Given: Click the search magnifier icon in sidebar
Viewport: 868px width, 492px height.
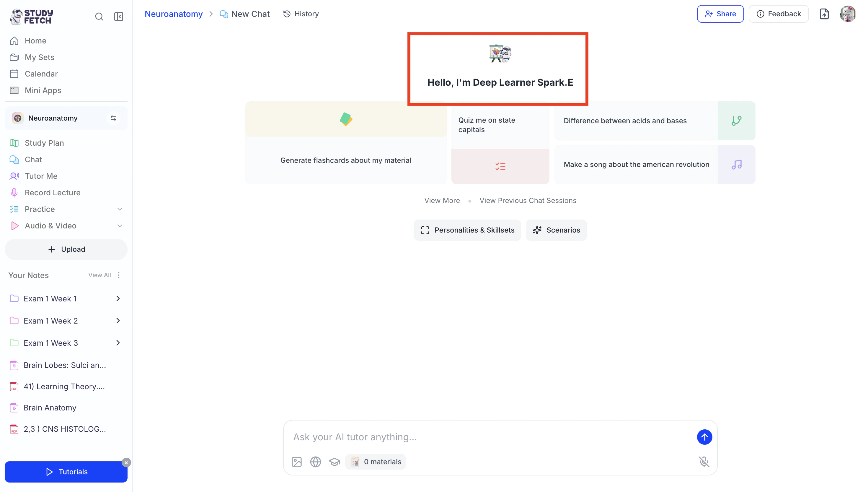Looking at the screenshot, I should (99, 17).
